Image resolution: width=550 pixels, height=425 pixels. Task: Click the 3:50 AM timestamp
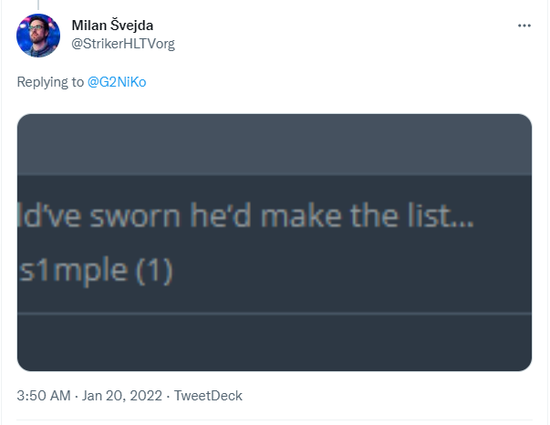click(43, 396)
